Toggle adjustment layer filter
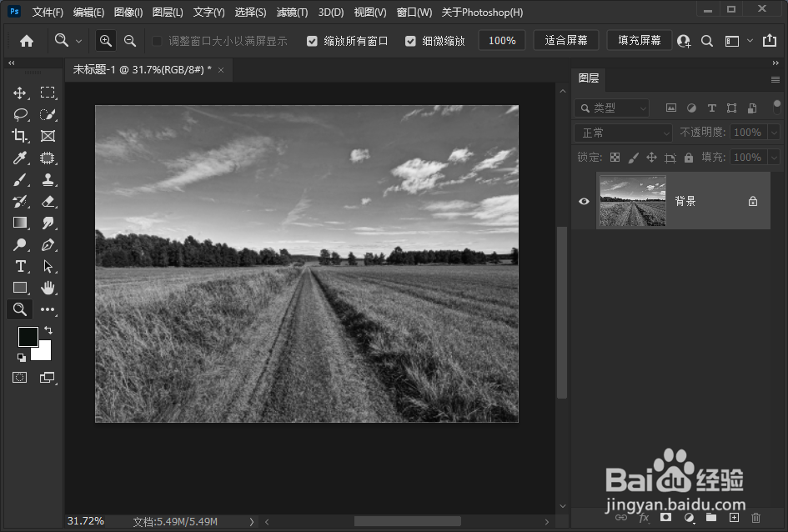This screenshot has height=532, width=788. point(691,108)
